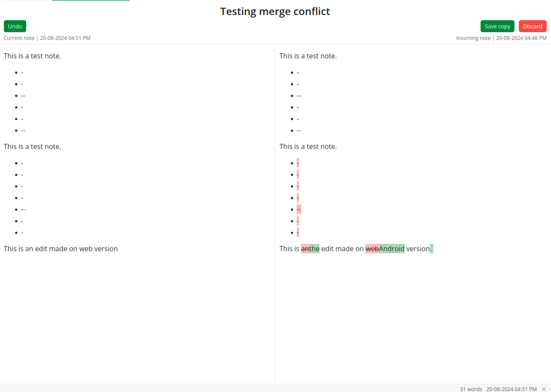
Task: Click 'This is an edit made on web version'
Action: point(61,249)
